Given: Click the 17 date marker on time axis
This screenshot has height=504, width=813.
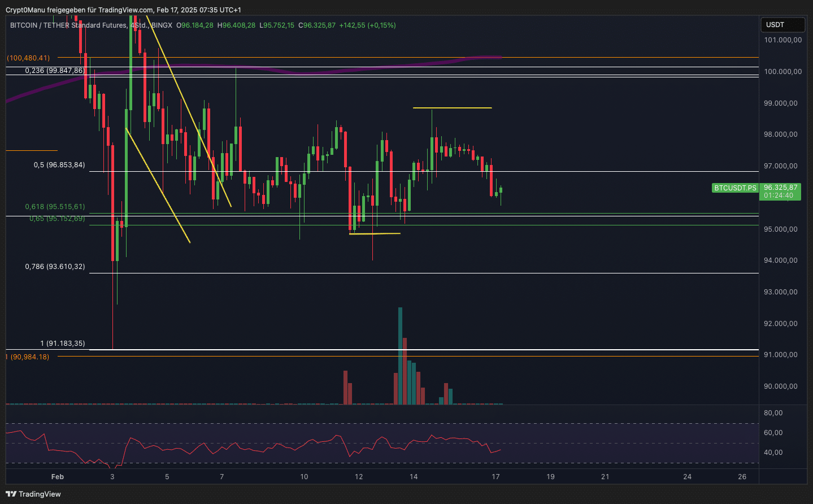Looking at the screenshot, I should [495, 476].
